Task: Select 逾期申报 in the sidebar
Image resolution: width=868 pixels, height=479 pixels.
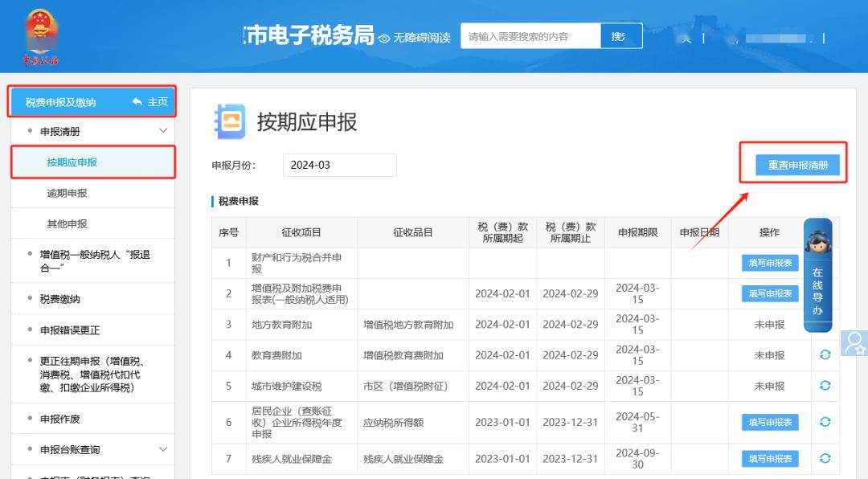Action: (68, 193)
